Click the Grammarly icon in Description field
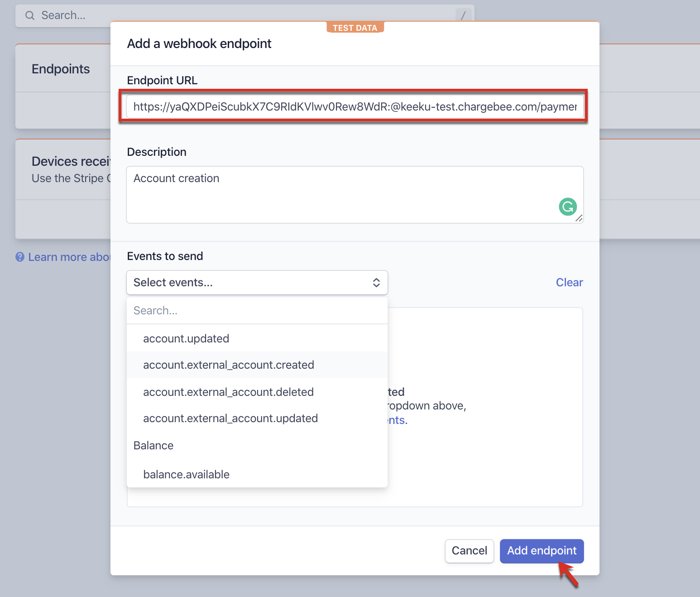The image size is (700, 597). pyautogui.click(x=567, y=207)
